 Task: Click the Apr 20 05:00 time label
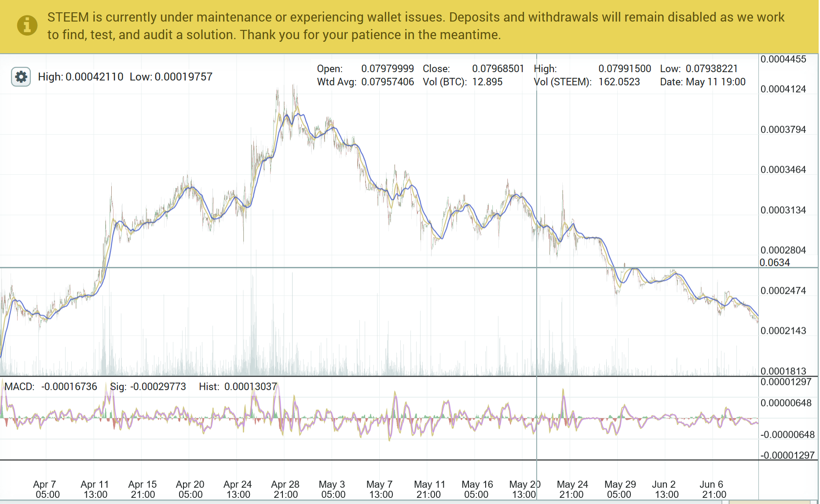coord(190,489)
